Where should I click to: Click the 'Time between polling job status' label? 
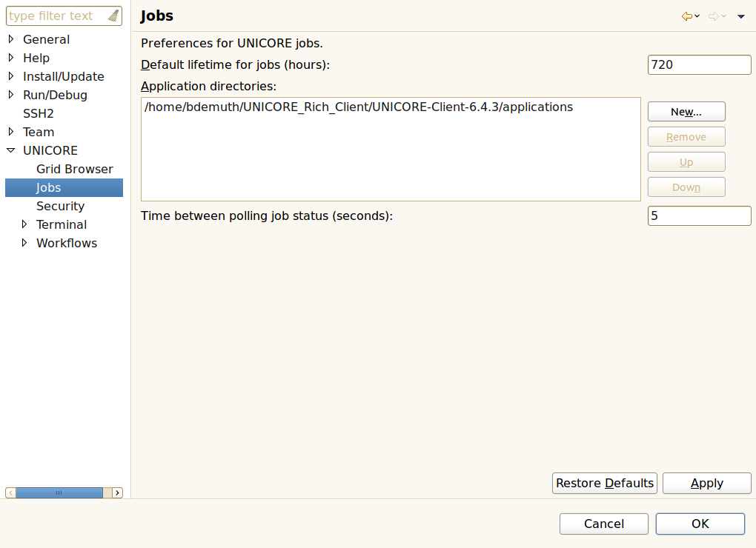coord(267,215)
